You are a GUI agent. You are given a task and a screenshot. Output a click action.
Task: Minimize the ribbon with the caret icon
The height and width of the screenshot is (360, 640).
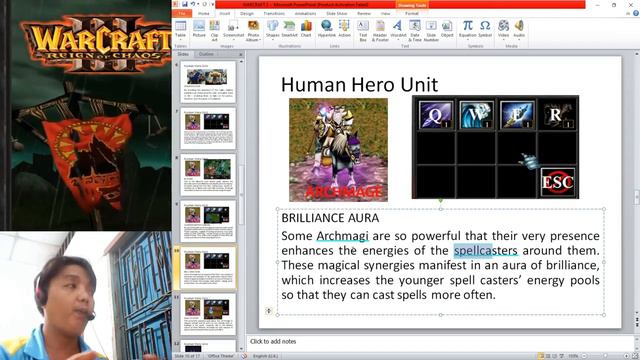click(x=629, y=13)
